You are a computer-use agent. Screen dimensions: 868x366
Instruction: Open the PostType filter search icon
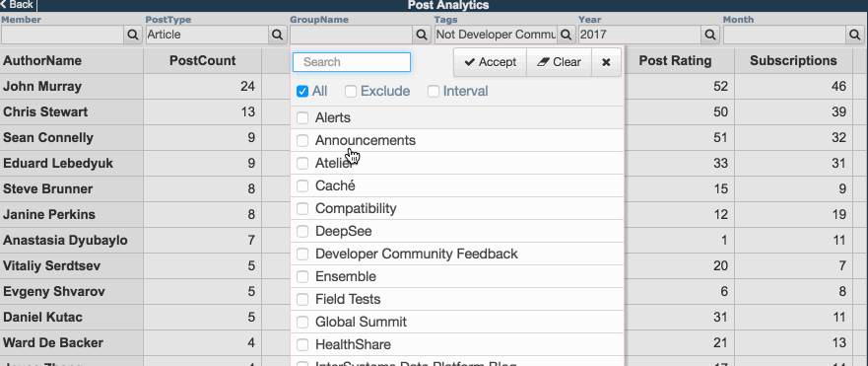click(x=277, y=35)
